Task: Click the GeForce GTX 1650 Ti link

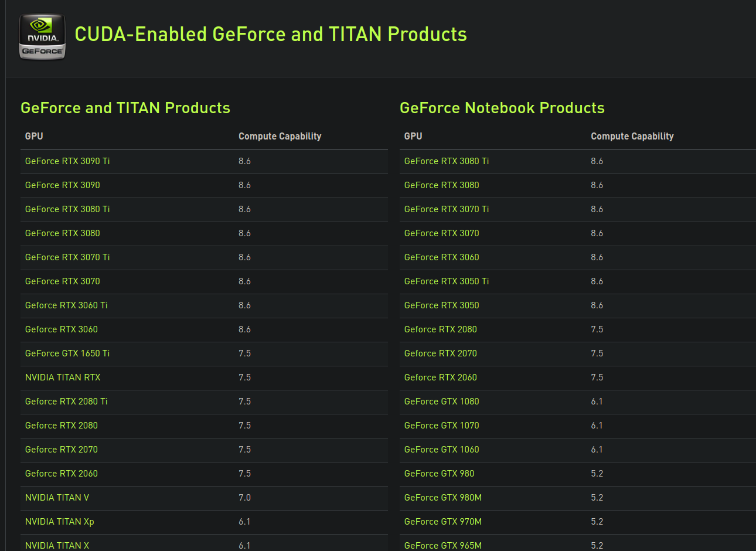Action: pyautogui.click(x=67, y=353)
